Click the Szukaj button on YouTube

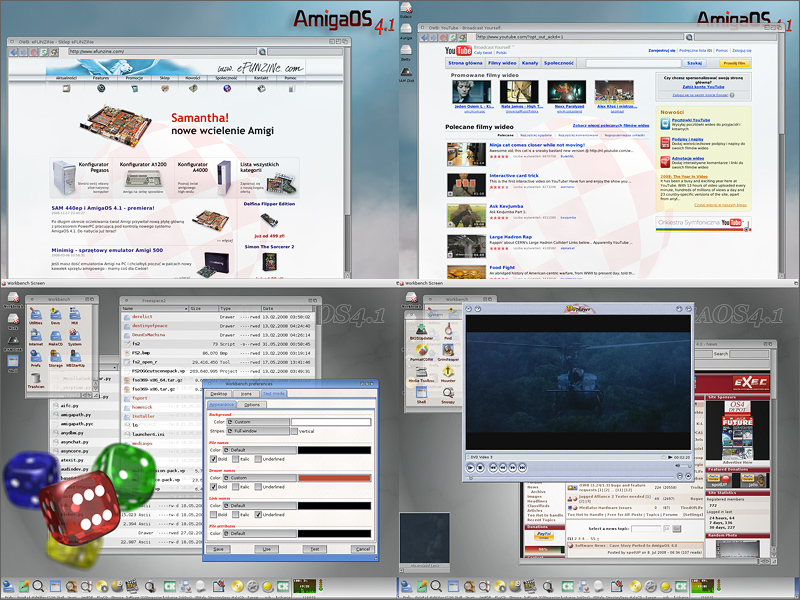point(694,63)
